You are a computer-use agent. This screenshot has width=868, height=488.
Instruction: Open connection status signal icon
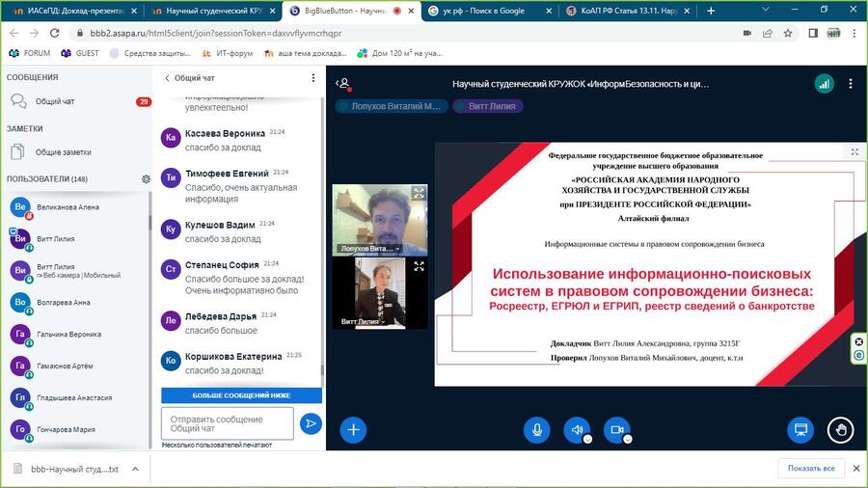825,84
